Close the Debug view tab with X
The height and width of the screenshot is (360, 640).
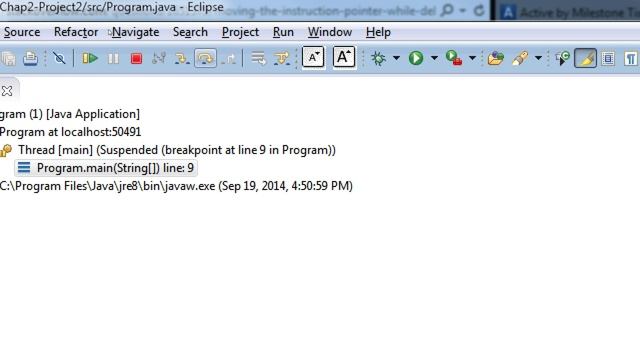[x=7, y=91]
